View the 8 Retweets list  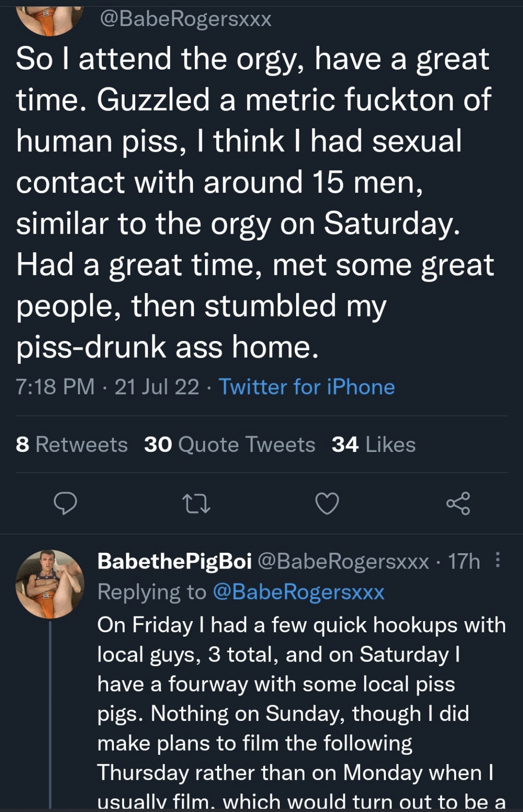pyautogui.click(x=72, y=445)
